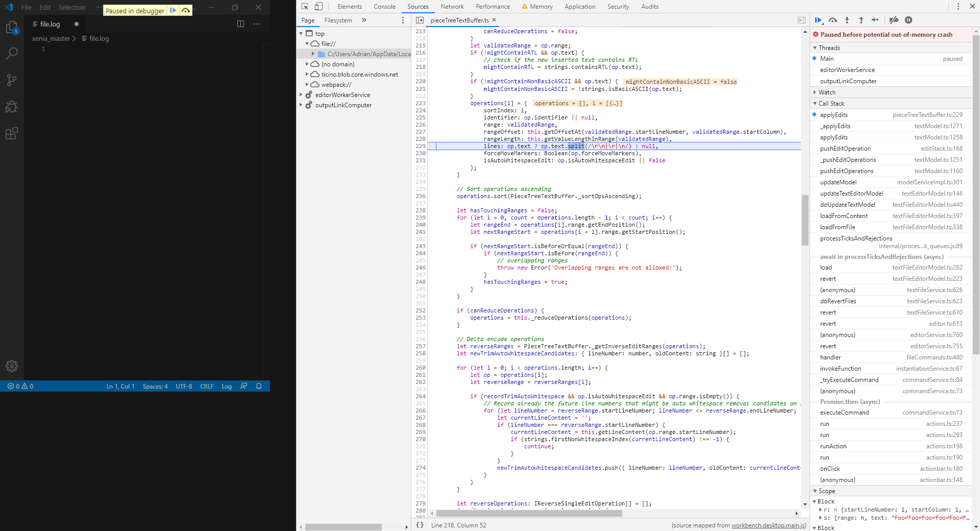This screenshot has width=980, height=531.
Task: Switch to the Console tab
Action: tap(384, 6)
